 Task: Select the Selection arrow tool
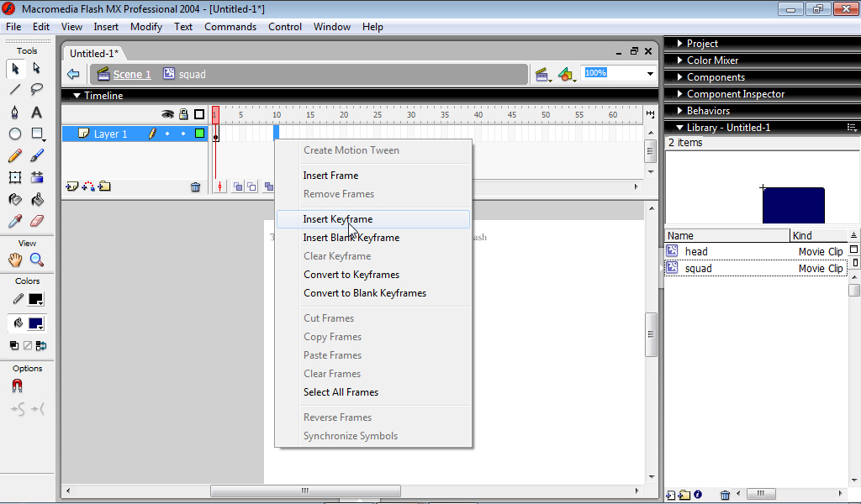pyautogui.click(x=15, y=68)
